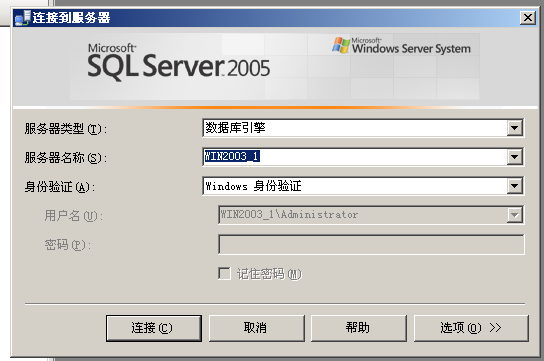Click the SQL Server 2005 banner text
The width and height of the screenshot is (544, 361).
(178, 62)
